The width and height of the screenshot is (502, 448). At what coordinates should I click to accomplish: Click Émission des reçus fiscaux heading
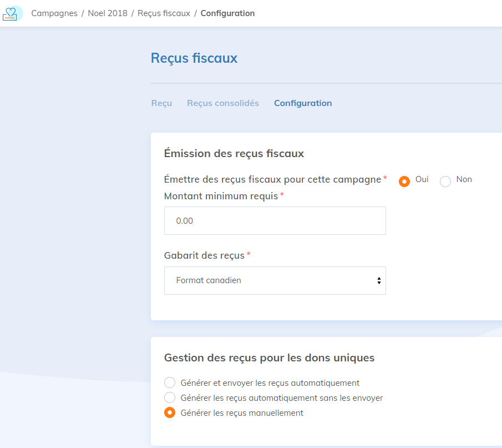pyautogui.click(x=234, y=154)
